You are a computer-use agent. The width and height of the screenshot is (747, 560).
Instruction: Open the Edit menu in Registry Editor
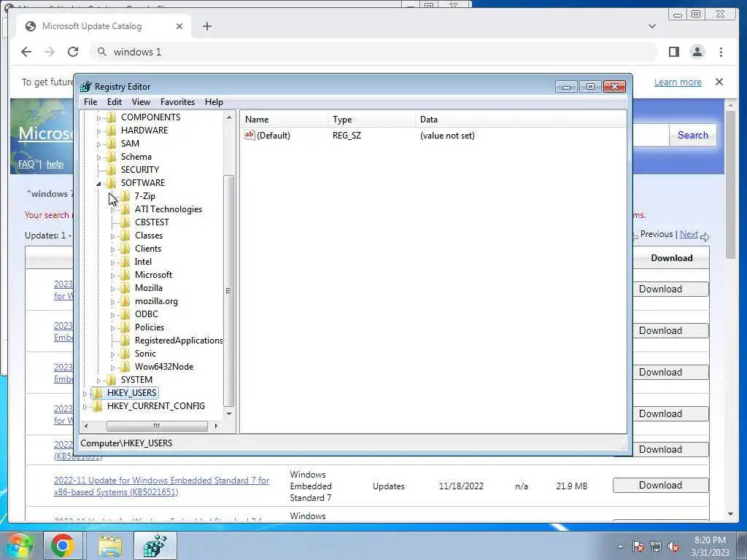(115, 102)
